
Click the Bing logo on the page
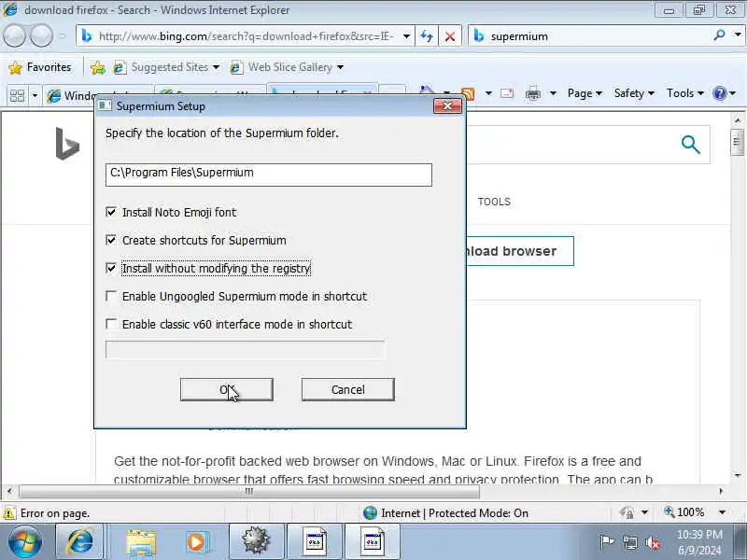[67, 144]
